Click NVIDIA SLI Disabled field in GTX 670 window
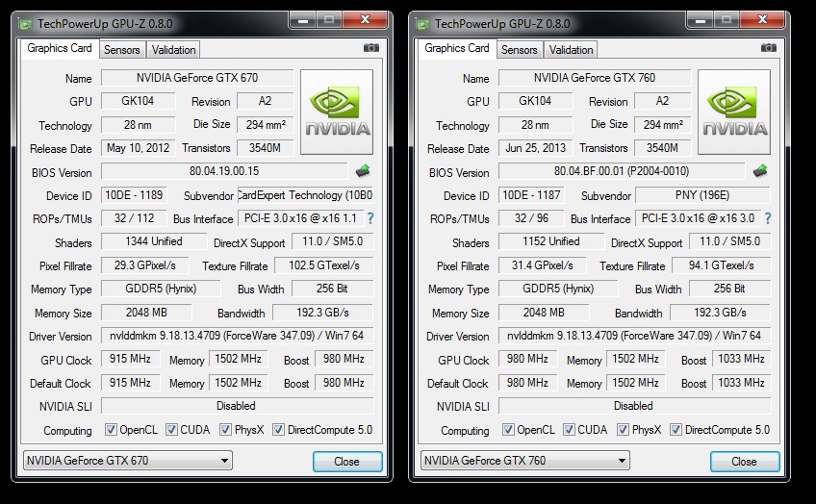The height and width of the screenshot is (504, 816). (x=238, y=406)
